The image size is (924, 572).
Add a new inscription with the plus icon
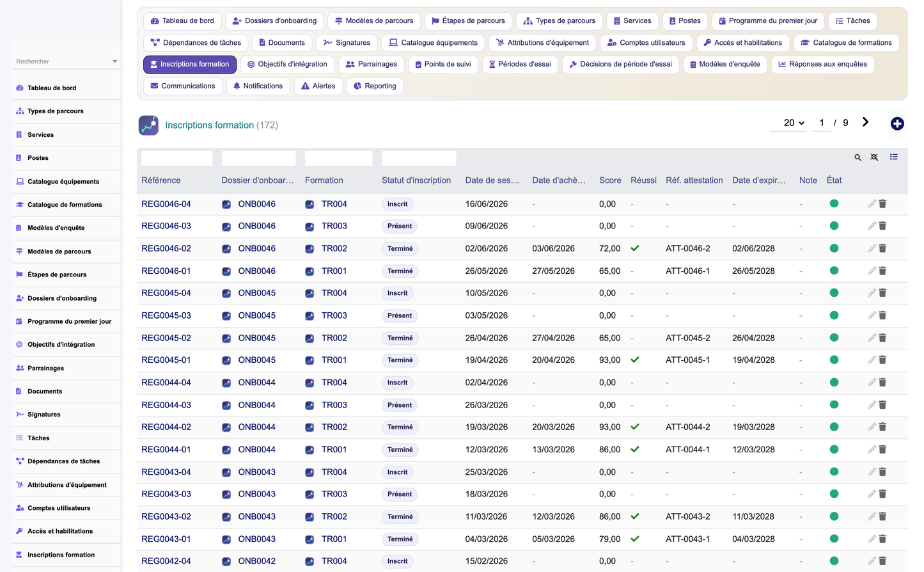[897, 124]
